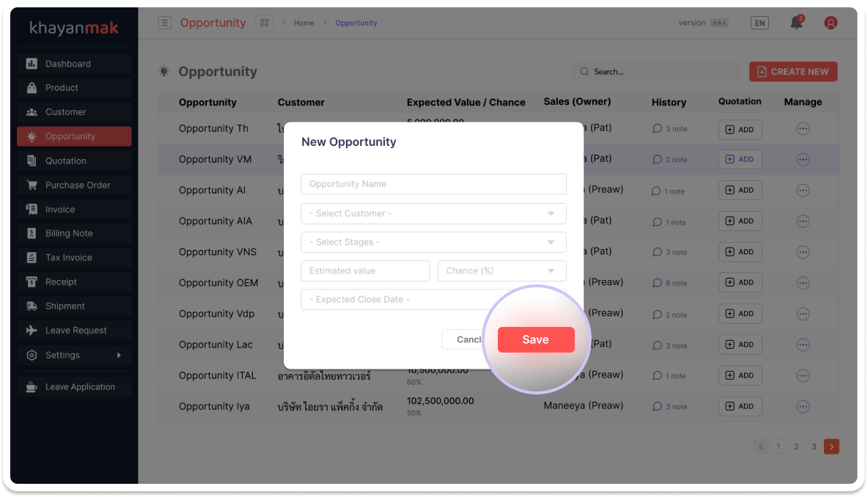This screenshot has width=868, height=497.
Task: Click the Save button
Action: click(536, 339)
